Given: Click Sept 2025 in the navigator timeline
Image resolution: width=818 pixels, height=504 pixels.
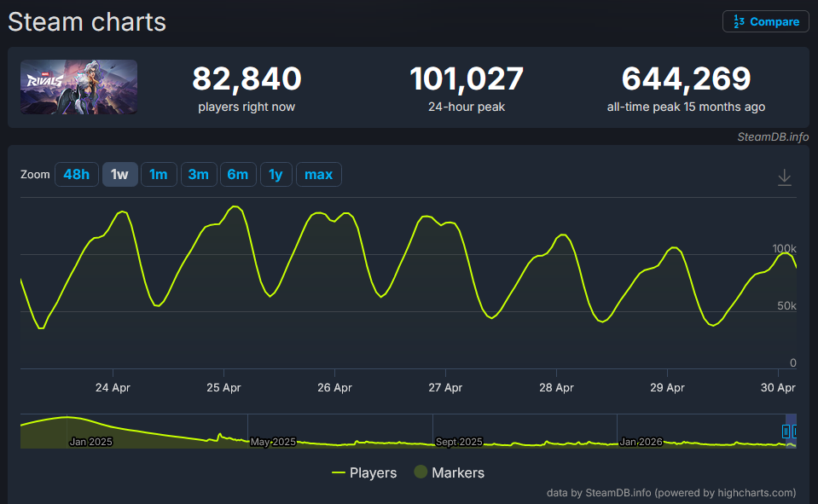Looking at the screenshot, I should click(459, 442).
